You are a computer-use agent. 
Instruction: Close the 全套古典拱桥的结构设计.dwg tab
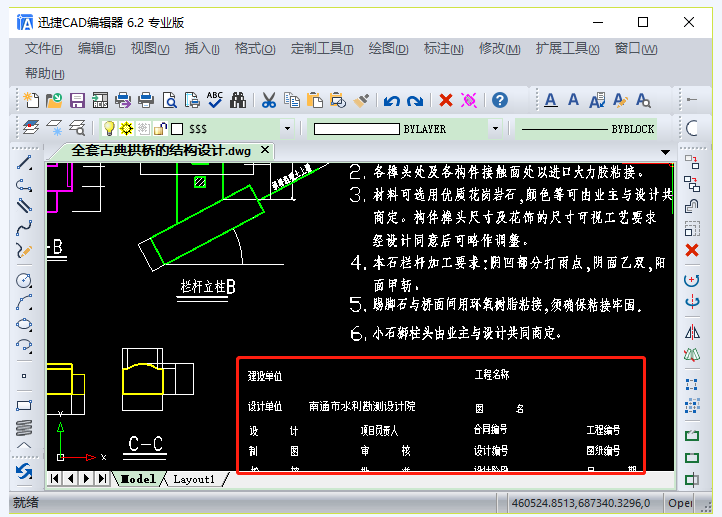pos(265,150)
